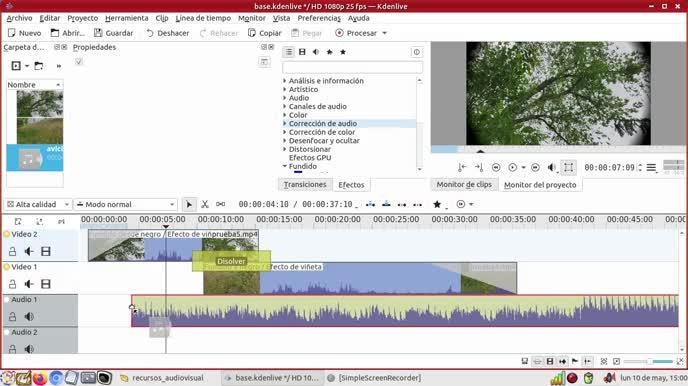Click the Procesar render button
This screenshot has width=688, height=386.
point(356,33)
